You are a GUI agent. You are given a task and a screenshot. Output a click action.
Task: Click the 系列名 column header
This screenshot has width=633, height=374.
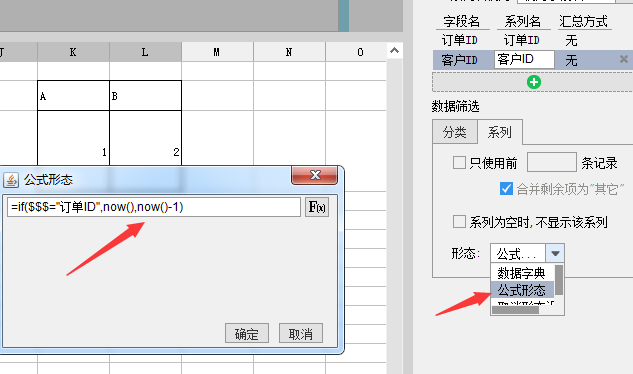tap(522, 21)
